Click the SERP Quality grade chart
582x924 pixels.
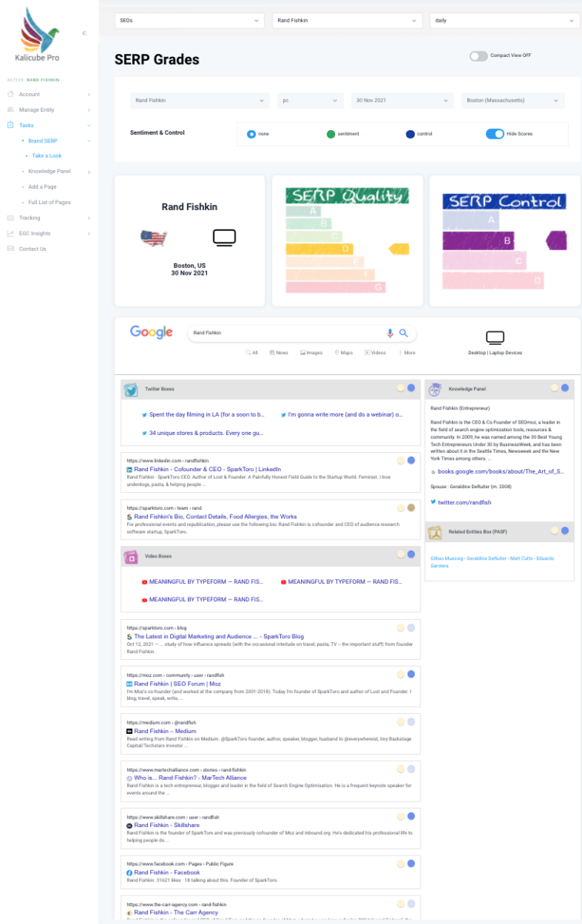[346, 240]
